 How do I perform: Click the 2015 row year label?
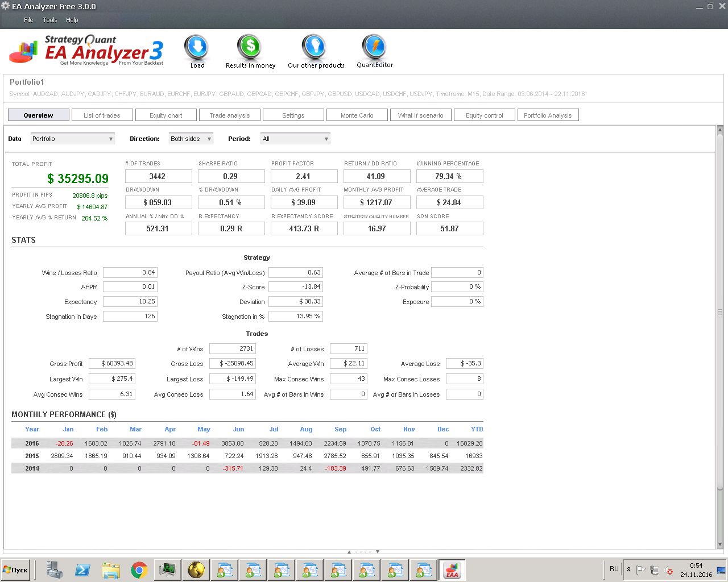click(32, 456)
